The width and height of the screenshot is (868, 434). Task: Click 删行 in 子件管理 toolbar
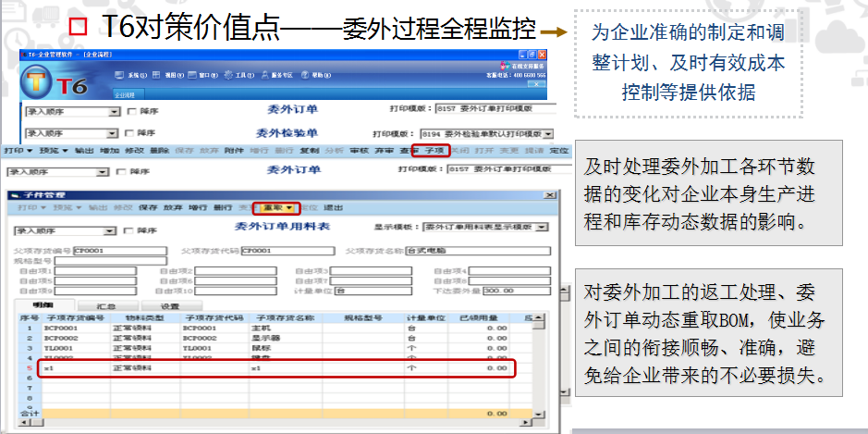(x=223, y=208)
